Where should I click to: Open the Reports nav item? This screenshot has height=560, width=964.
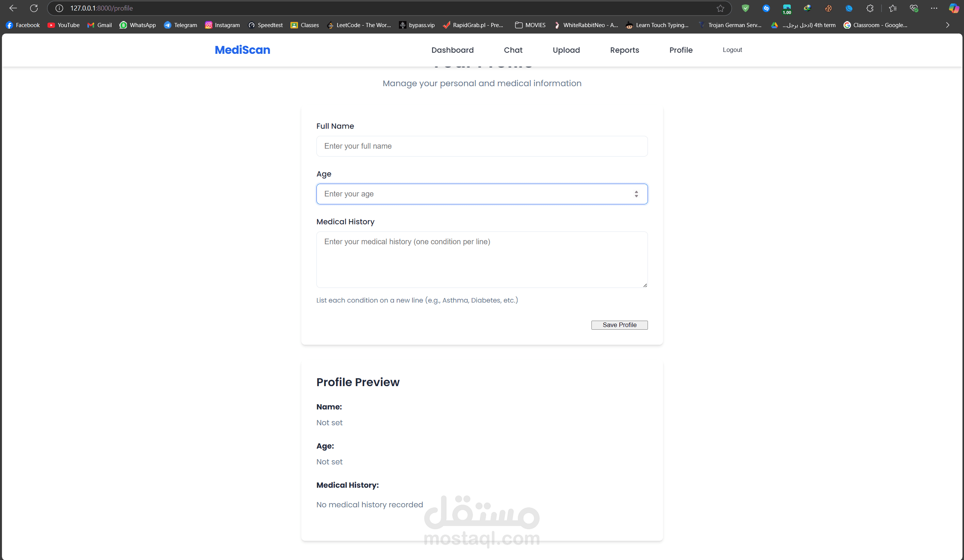(x=624, y=50)
